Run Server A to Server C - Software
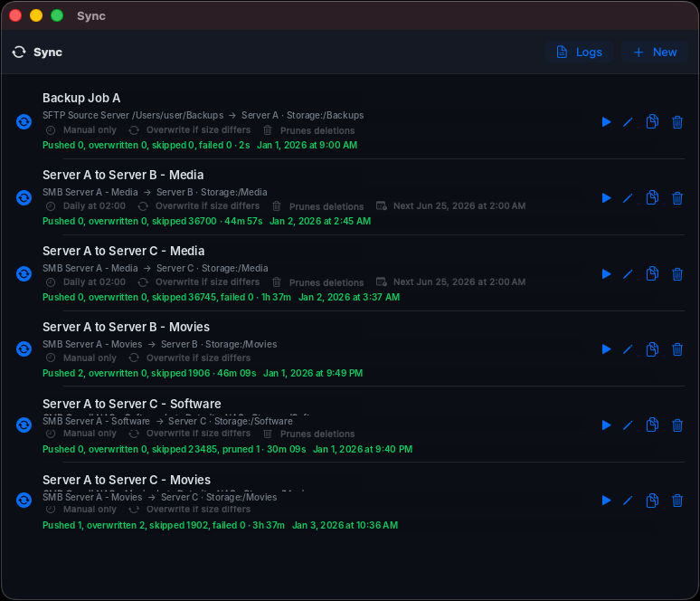 tap(606, 425)
